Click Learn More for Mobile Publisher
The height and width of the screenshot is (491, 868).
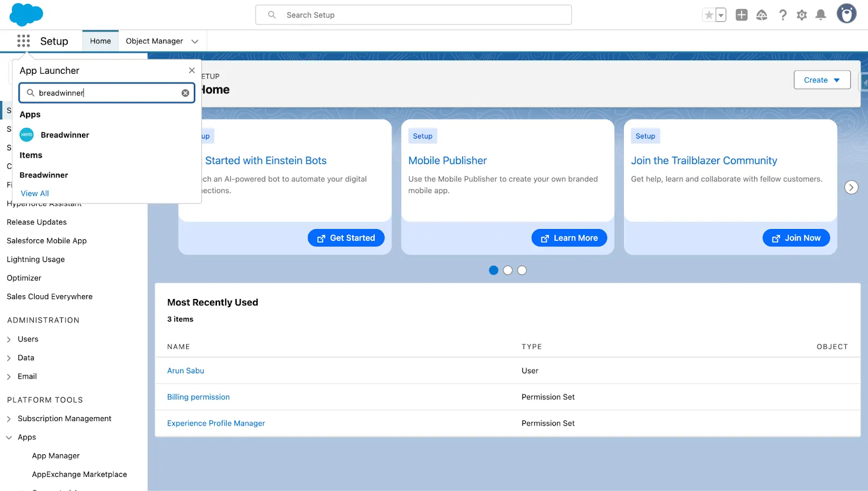tap(569, 238)
